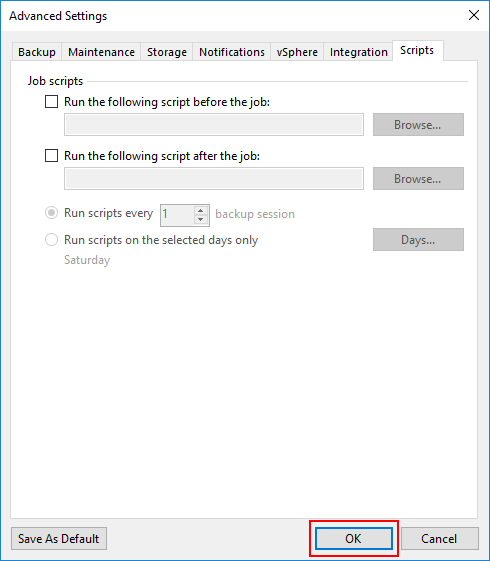Click the pre-job script path field
Screen dimensions: 490x561
click(214, 125)
